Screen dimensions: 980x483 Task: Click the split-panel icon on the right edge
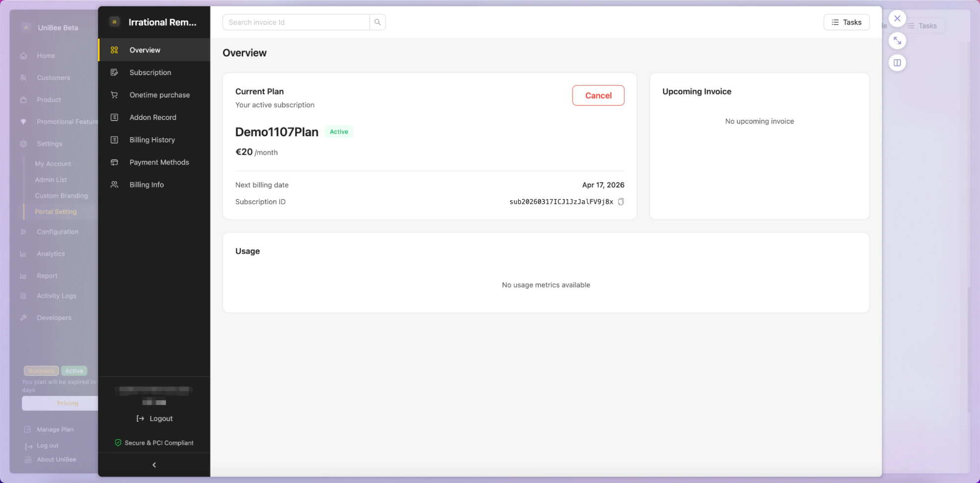[x=897, y=63]
